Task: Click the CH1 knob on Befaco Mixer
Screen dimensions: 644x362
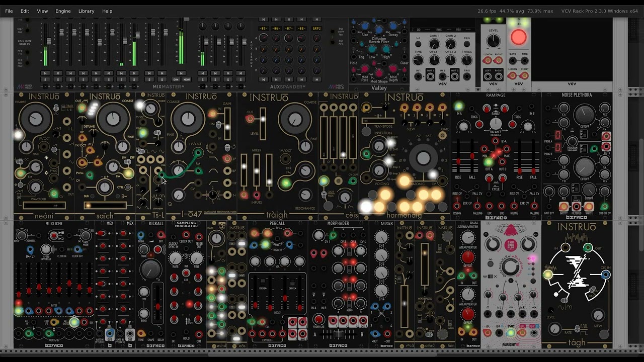Action: tap(382, 238)
